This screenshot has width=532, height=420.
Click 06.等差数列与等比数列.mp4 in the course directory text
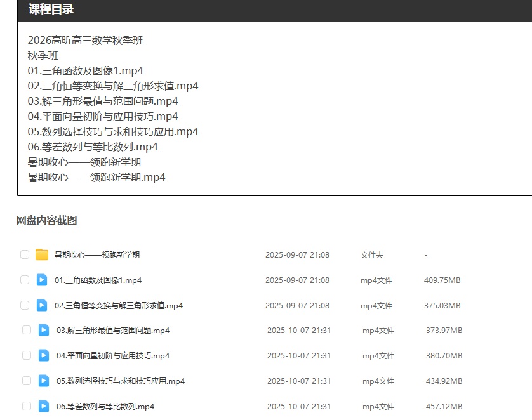pos(93,147)
